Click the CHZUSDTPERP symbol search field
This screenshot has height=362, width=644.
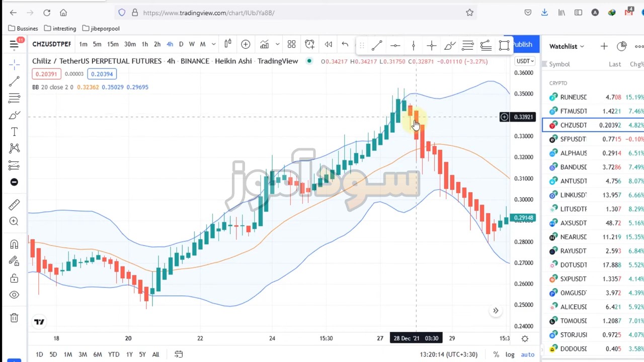point(51,44)
